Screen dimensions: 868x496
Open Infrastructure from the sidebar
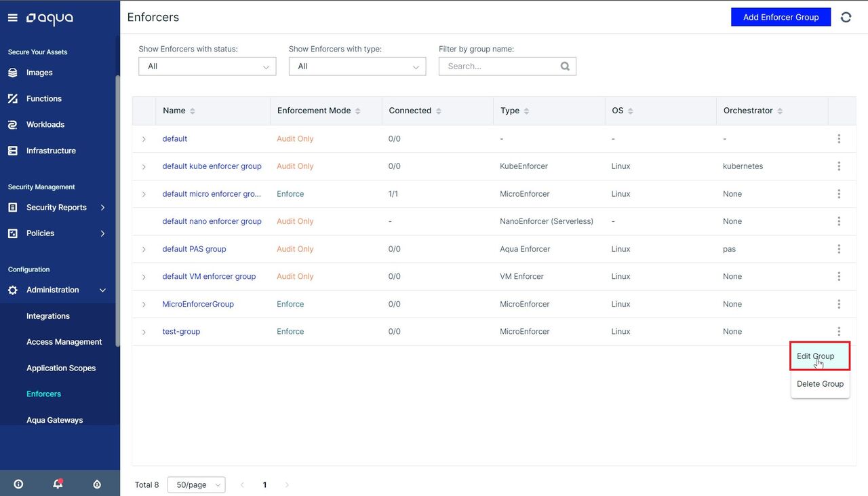click(x=51, y=151)
